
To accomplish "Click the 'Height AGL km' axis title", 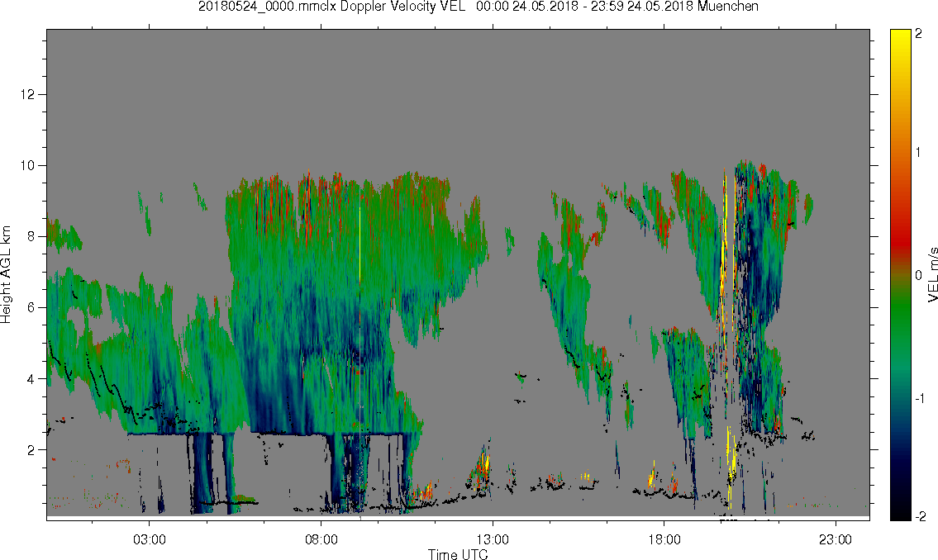I will click(6, 274).
